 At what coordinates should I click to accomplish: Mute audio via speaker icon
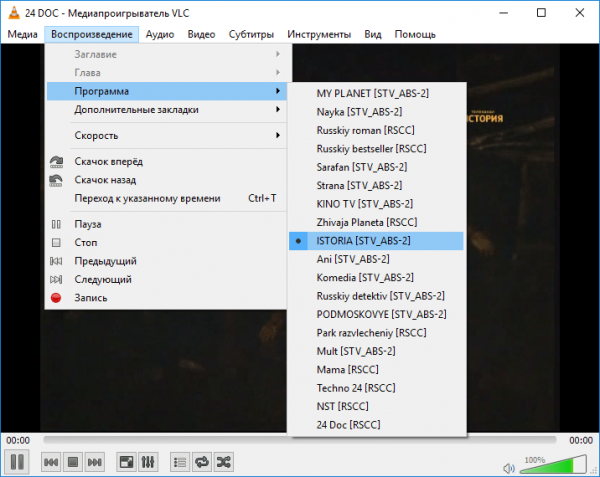click(509, 468)
